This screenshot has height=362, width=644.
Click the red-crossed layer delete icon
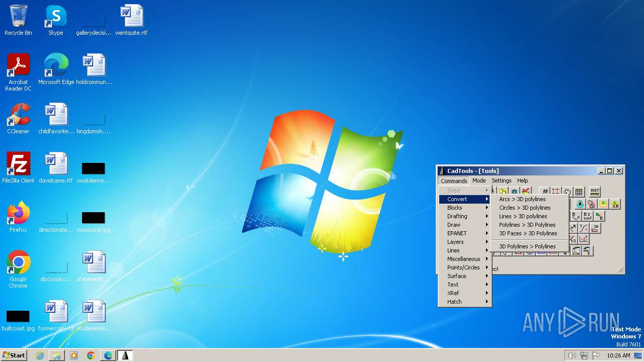526,192
